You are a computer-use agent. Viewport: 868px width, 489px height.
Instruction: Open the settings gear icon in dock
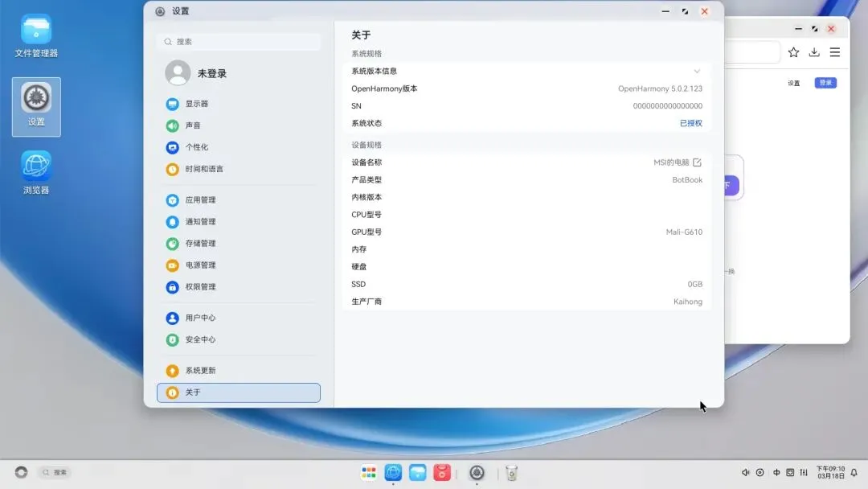(x=477, y=472)
